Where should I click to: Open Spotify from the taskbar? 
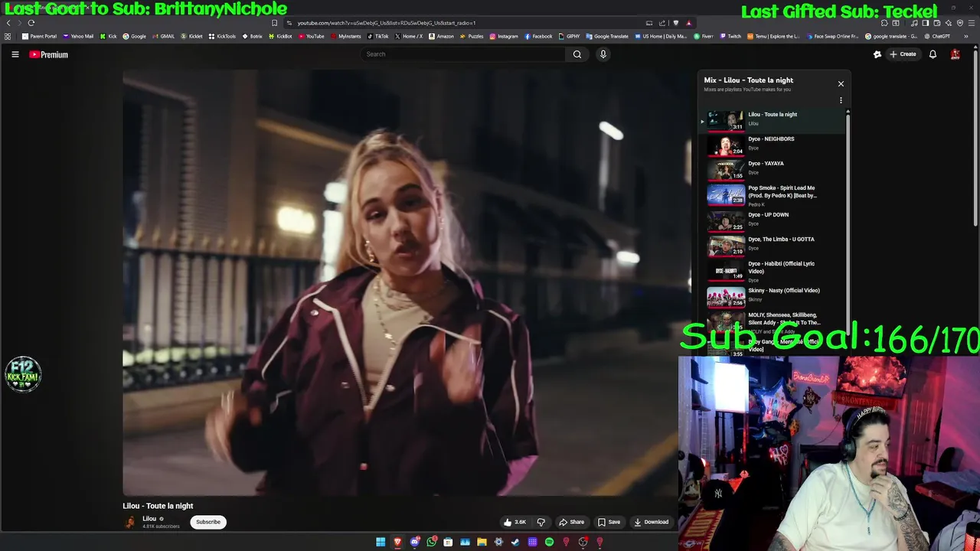coord(549,542)
